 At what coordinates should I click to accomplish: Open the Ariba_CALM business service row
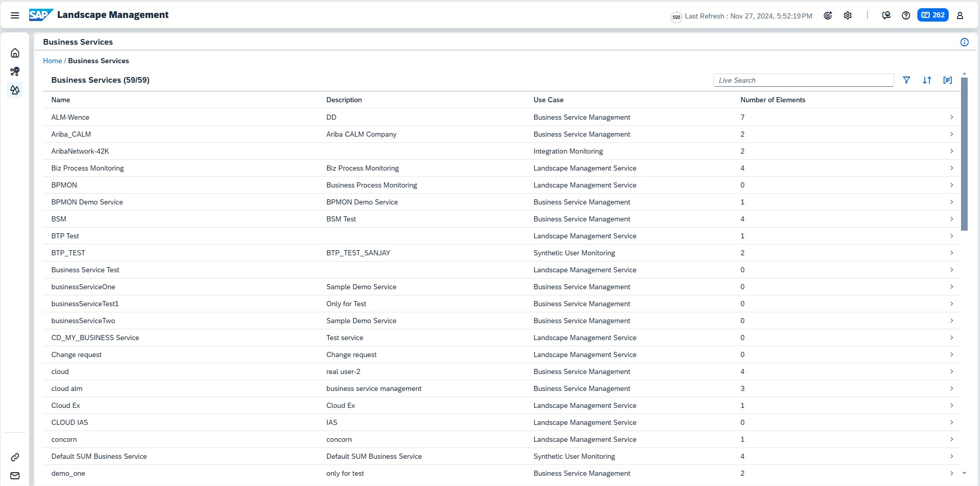tap(71, 134)
